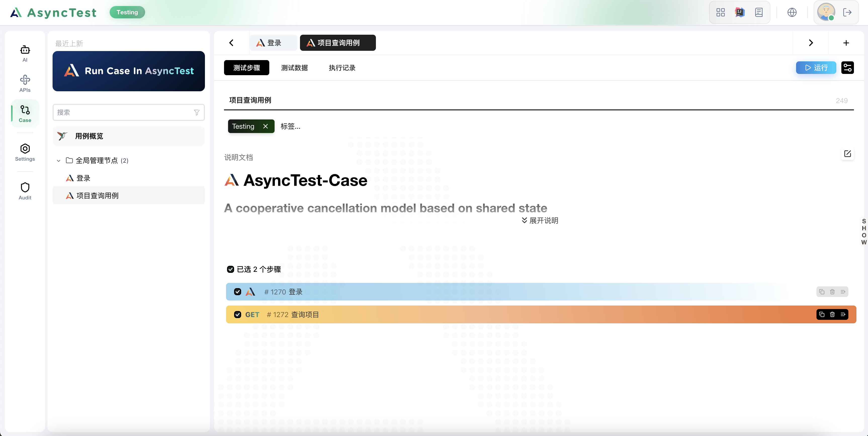This screenshot has width=868, height=436.
Task: Switch to the 测试数据 tab
Action: point(294,68)
